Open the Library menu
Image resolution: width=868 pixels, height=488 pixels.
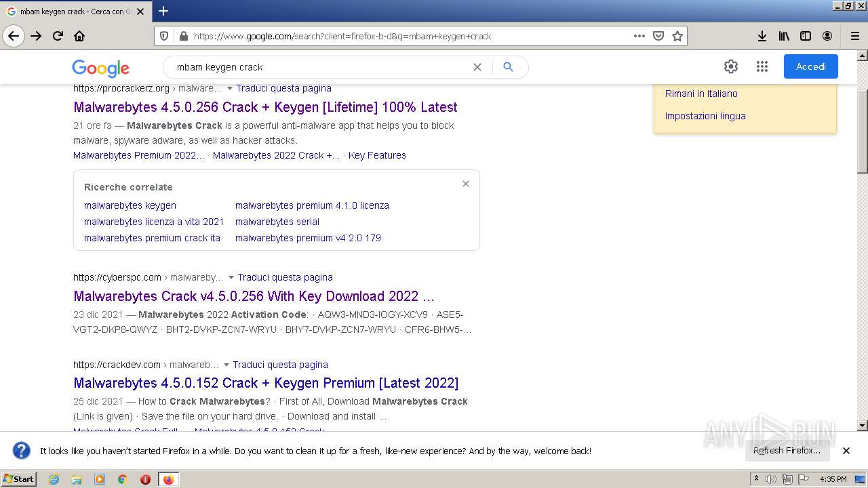point(784,36)
